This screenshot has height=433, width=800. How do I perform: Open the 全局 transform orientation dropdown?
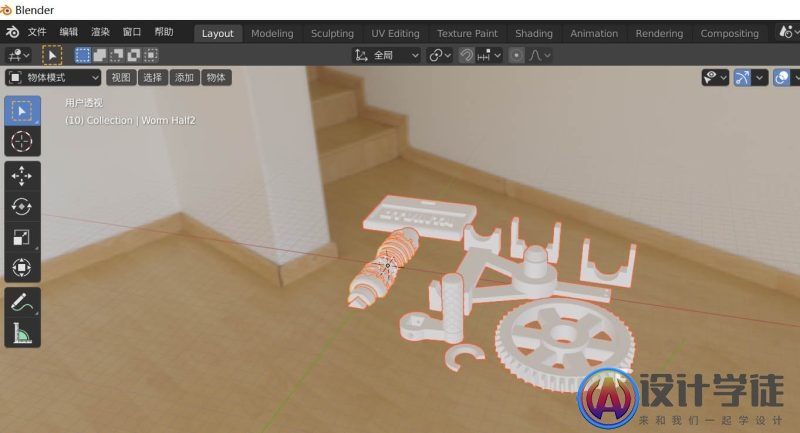tap(387, 55)
